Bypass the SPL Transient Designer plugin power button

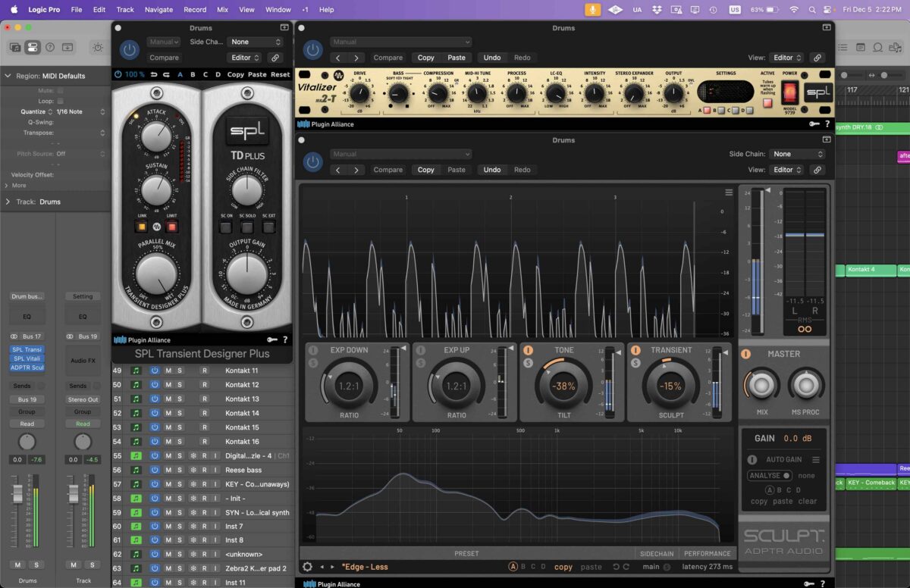pos(130,50)
